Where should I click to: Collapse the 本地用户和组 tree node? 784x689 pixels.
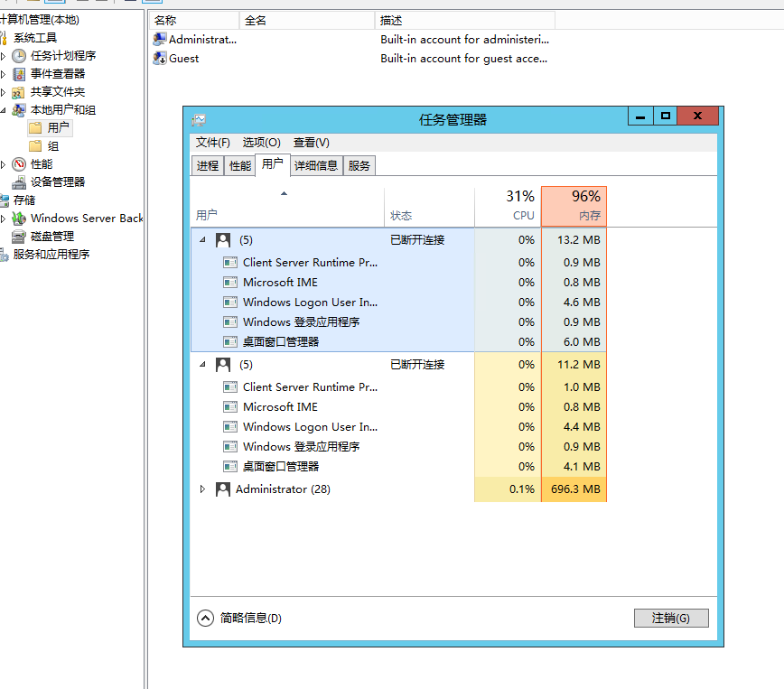[3, 110]
